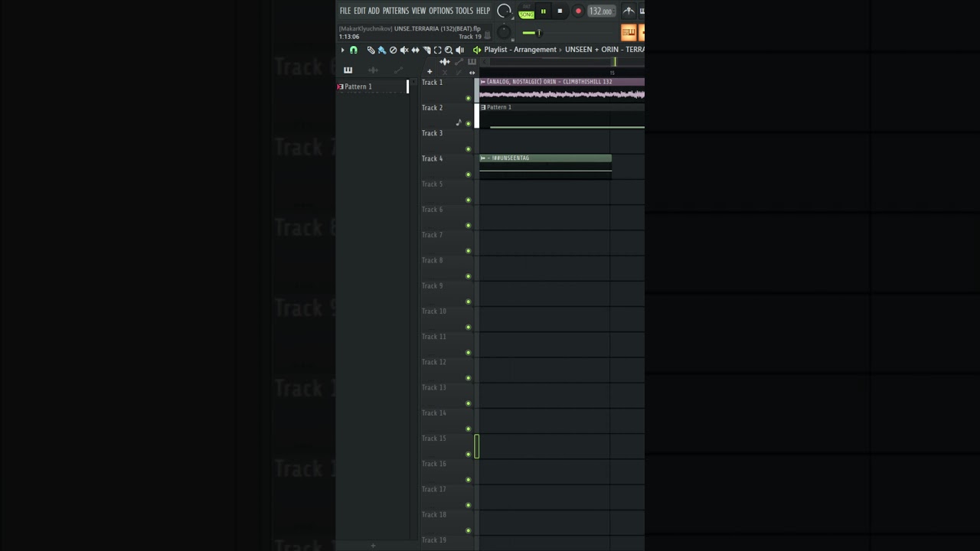
Task: Open the VIEW menu
Action: click(x=419, y=11)
